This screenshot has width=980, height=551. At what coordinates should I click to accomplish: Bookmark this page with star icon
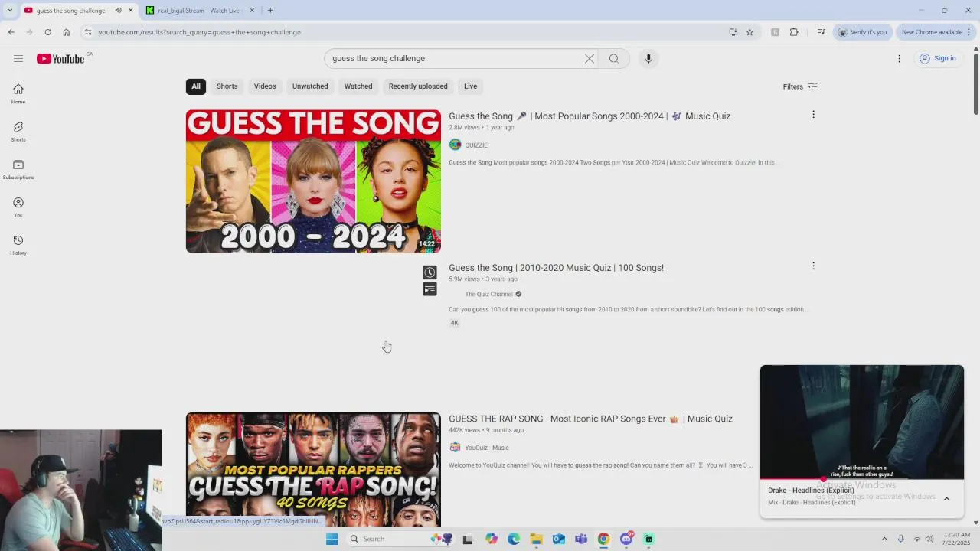coord(750,32)
